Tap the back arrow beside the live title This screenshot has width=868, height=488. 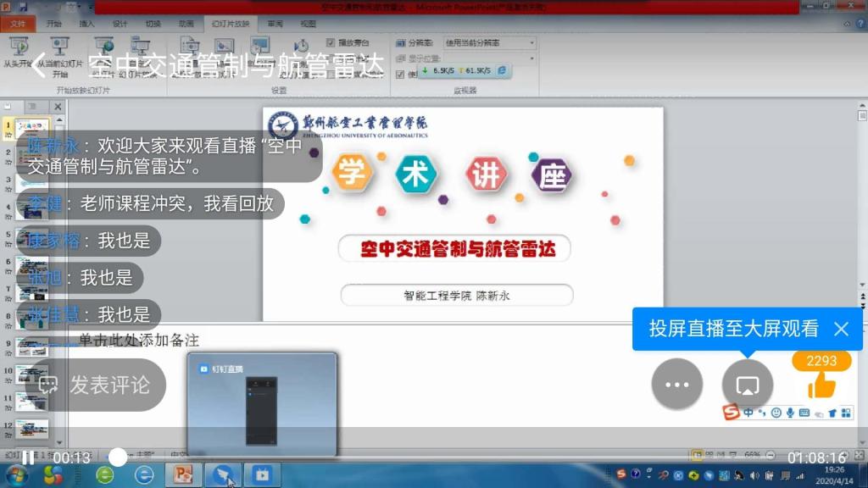pyautogui.click(x=38, y=65)
